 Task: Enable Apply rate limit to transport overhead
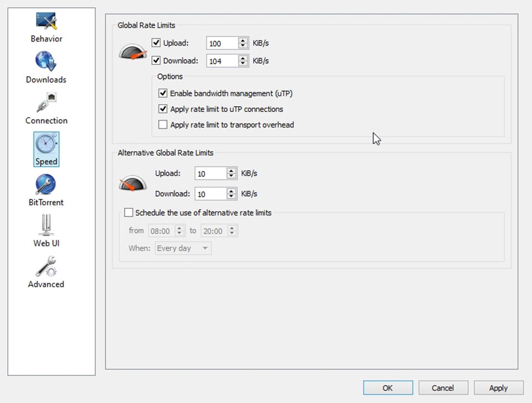click(163, 125)
